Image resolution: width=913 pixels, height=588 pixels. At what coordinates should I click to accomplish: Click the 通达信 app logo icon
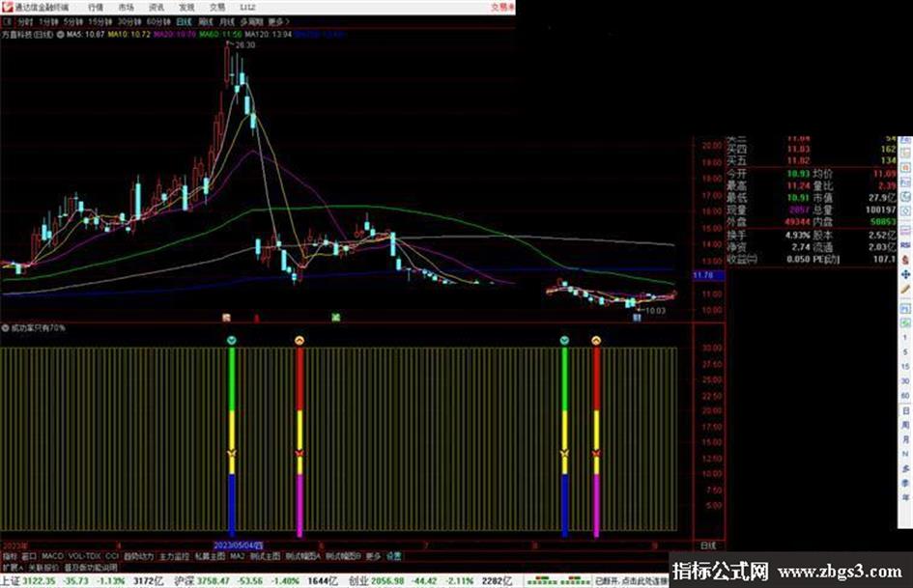pos(7,7)
